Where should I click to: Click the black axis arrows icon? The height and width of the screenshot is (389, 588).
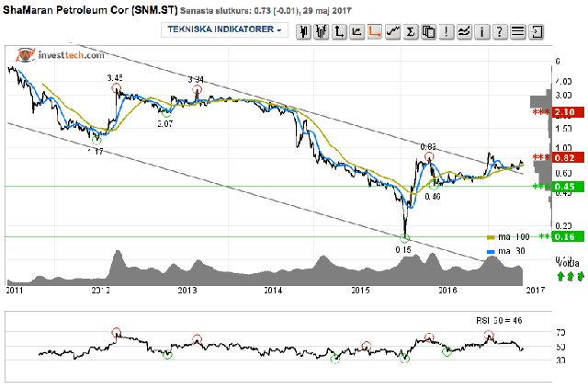point(339,32)
